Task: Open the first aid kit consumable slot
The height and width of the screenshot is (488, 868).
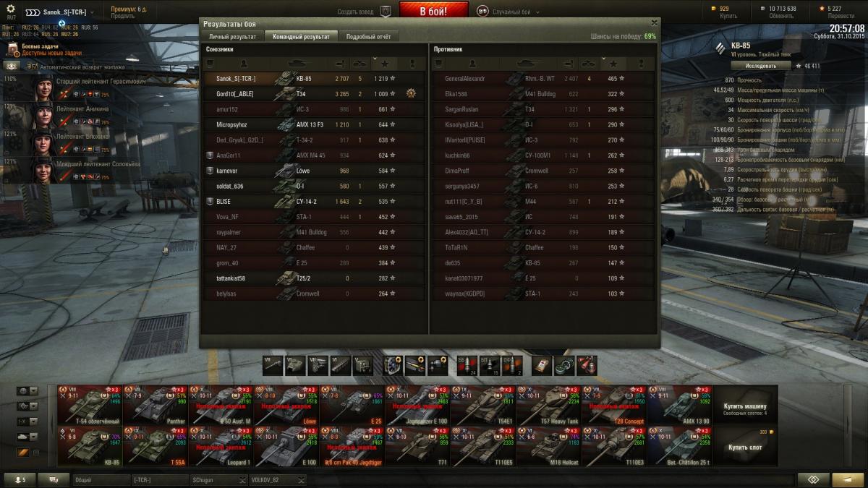Action: click(x=542, y=365)
